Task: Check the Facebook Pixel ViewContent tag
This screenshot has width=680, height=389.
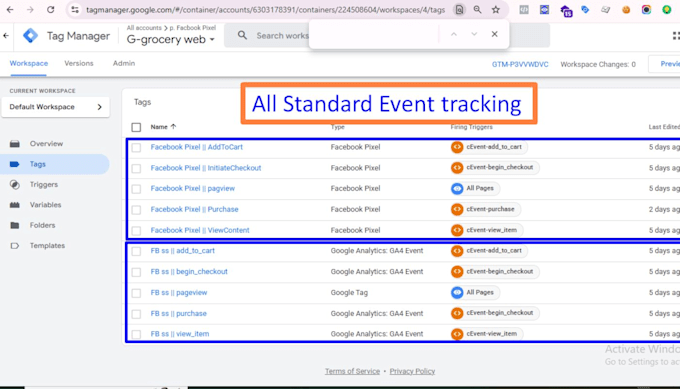Action: [x=136, y=231]
